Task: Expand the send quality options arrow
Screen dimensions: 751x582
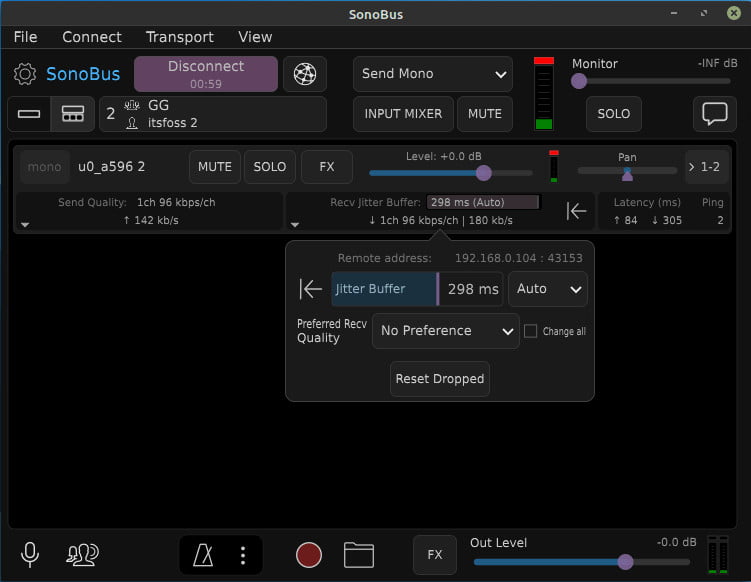Action: (x=25, y=225)
